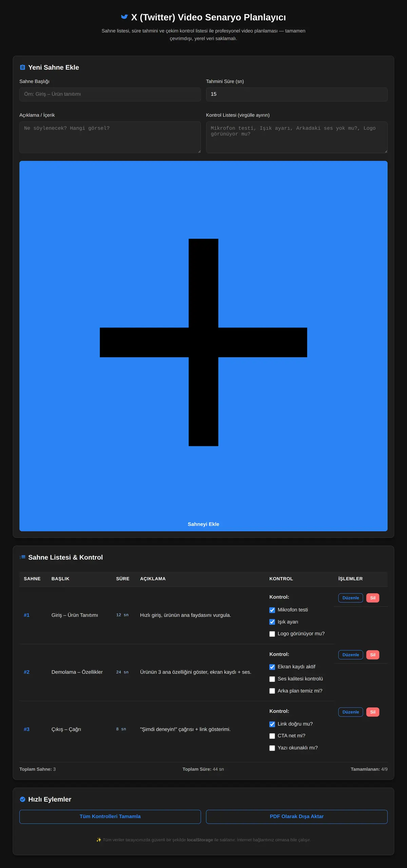This screenshot has width=407, height=868.
Task: Click the "12 sn" duration value
Action: 122,615
